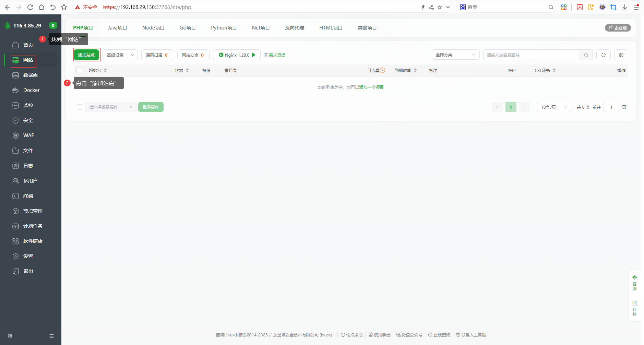
Task: Sort by 到期时间 column arrows
Action: (415, 70)
